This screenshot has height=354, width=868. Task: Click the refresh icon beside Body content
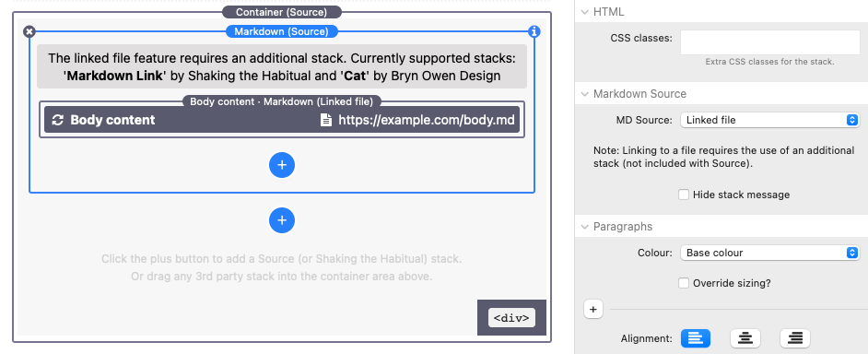57,120
